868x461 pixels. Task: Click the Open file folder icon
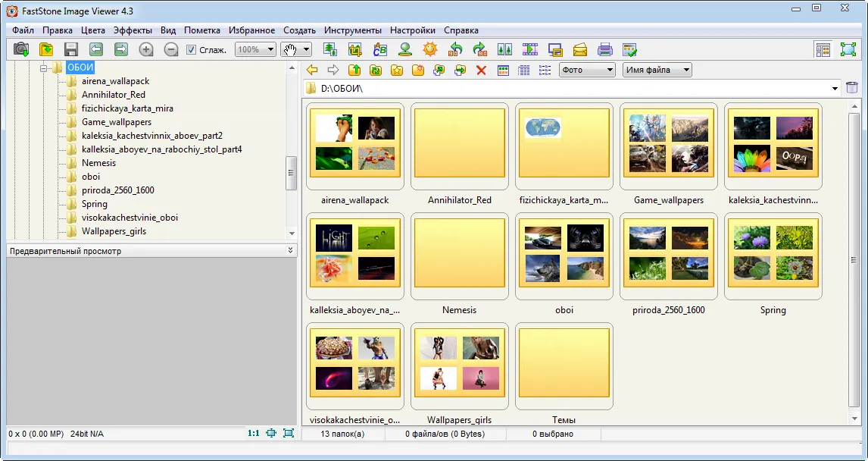point(46,49)
